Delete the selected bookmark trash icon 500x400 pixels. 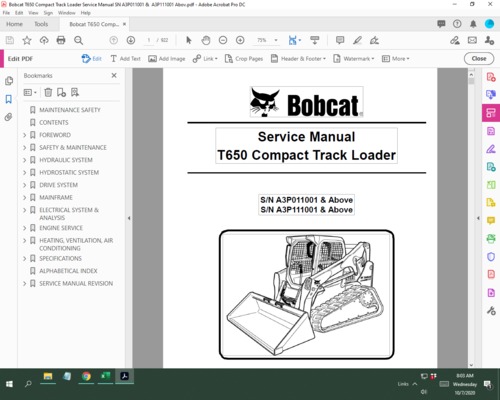tap(48, 92)
